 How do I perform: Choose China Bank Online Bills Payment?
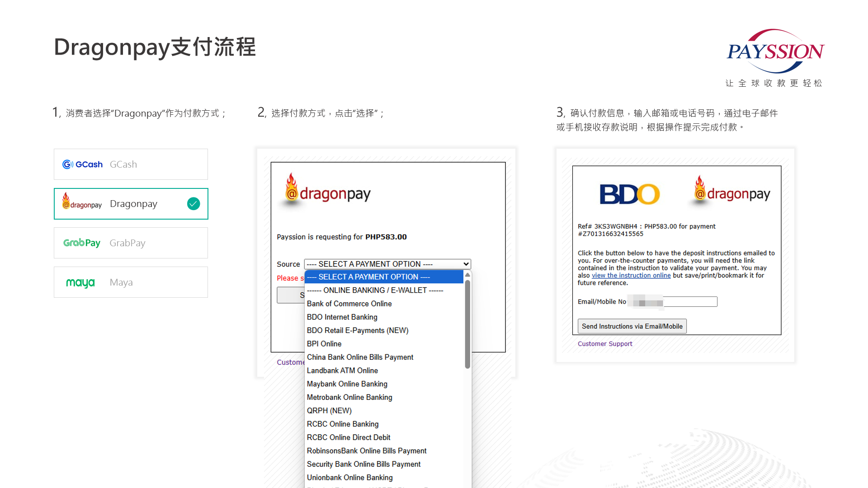[x=384, y=357]
